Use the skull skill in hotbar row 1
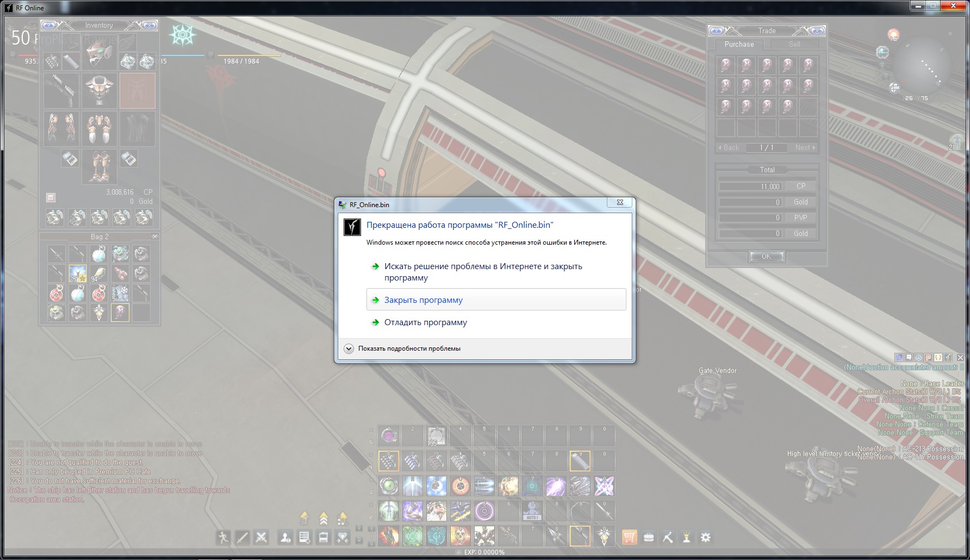The width and height of the screenshot is (970, 560). [461, 536]
